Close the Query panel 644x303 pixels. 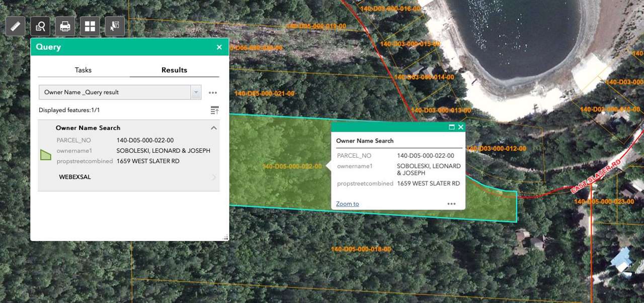tap(219, 47)
